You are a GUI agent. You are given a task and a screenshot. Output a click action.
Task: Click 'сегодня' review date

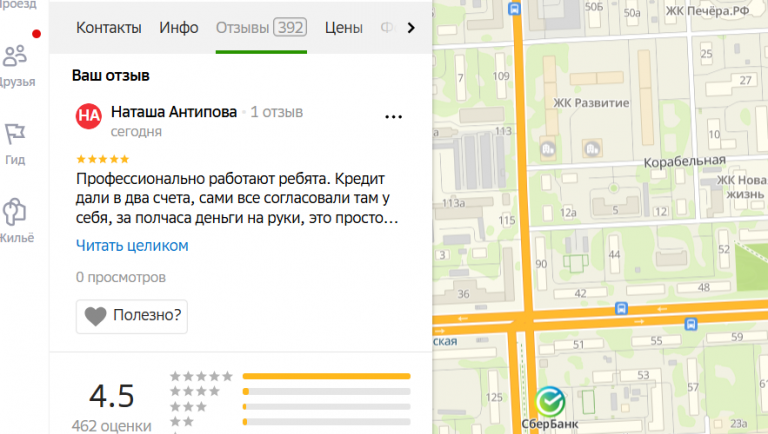click(x=136, y=132)
